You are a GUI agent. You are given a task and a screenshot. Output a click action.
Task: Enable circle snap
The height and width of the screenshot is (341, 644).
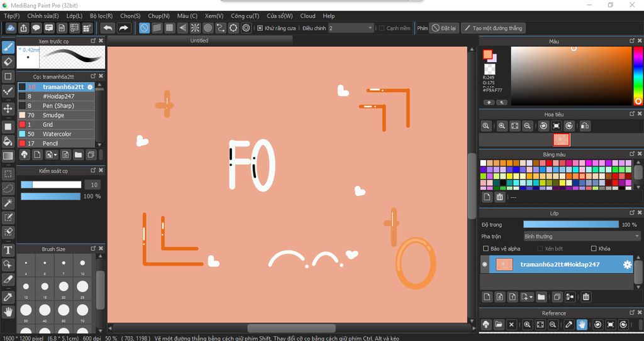pos(208,28)
